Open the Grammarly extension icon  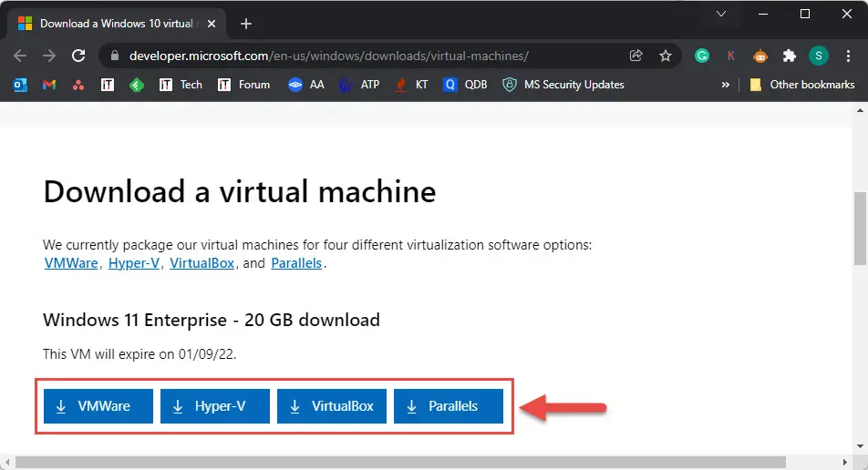[x=702, y=56]
